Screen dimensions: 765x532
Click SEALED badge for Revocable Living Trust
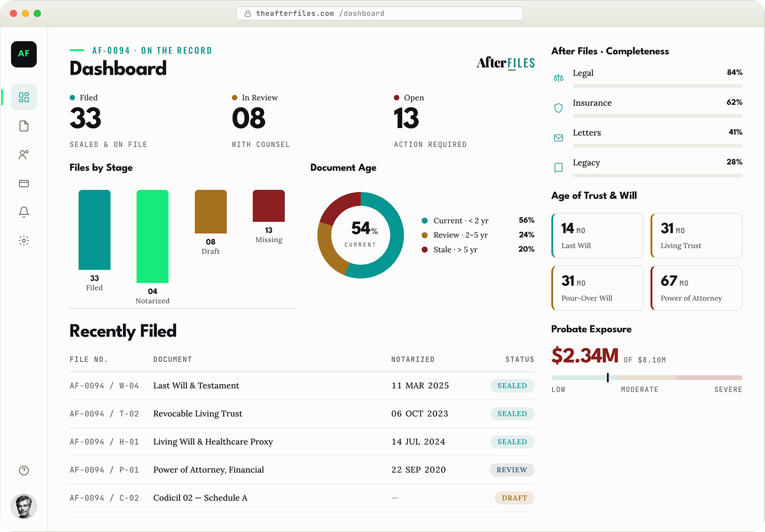click(x=512, y=414)
